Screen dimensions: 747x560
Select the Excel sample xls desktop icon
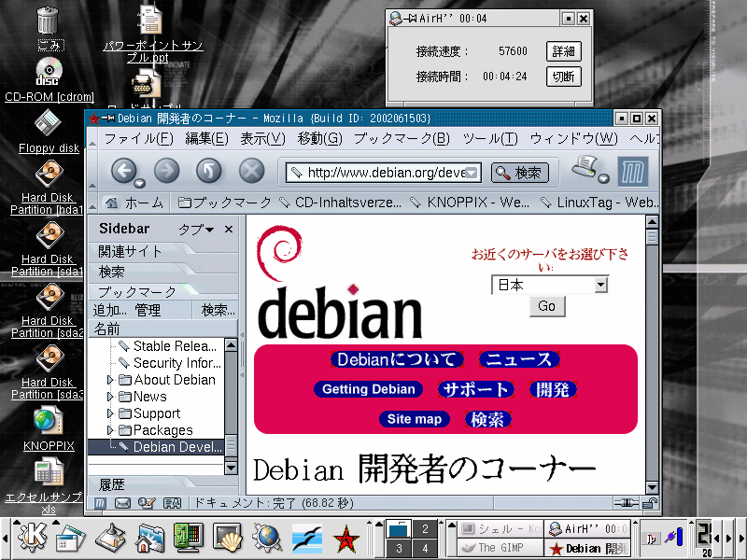coord(49,471)
